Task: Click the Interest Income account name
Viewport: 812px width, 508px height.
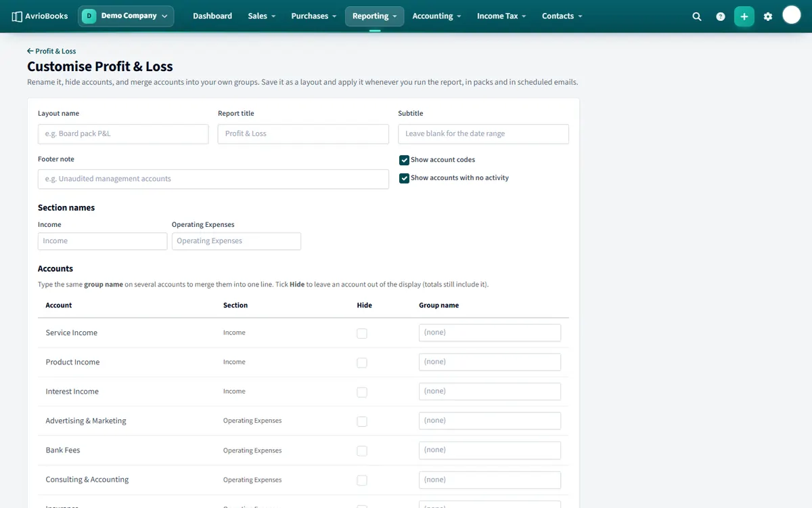Action: (72, 391)
